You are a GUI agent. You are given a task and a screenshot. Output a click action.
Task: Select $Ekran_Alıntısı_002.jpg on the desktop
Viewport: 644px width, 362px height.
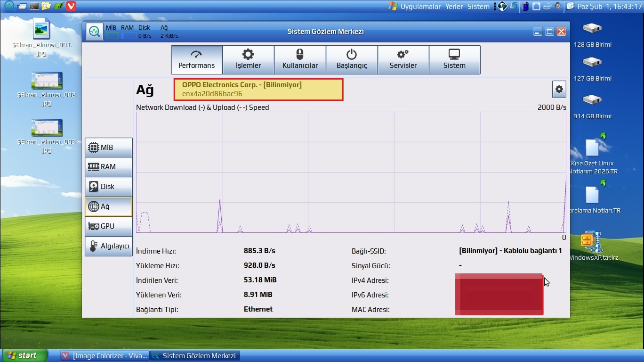point(47,89)
